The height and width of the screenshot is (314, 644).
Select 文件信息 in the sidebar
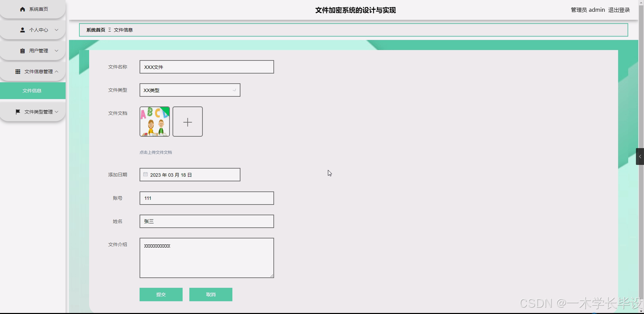point(32,90)
